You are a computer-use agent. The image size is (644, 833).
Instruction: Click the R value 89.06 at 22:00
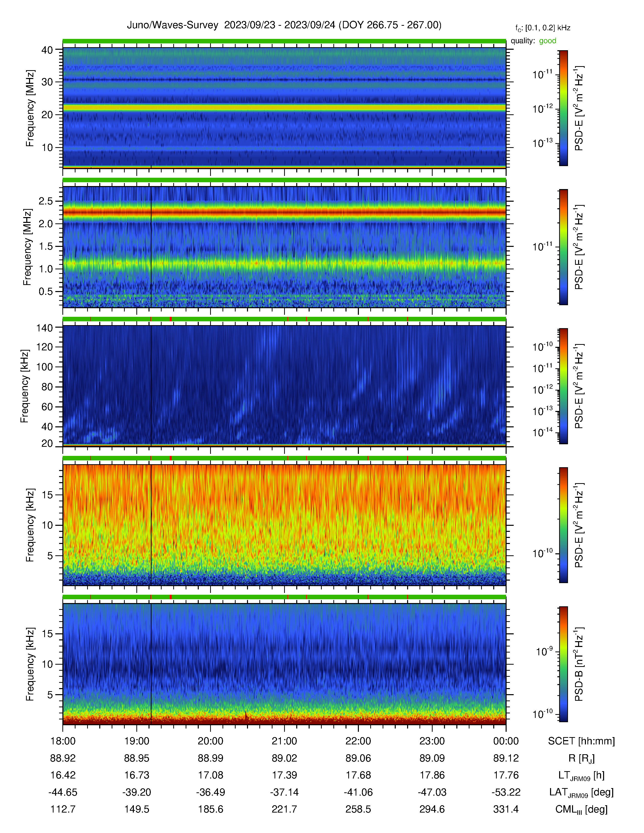[358, 758]
